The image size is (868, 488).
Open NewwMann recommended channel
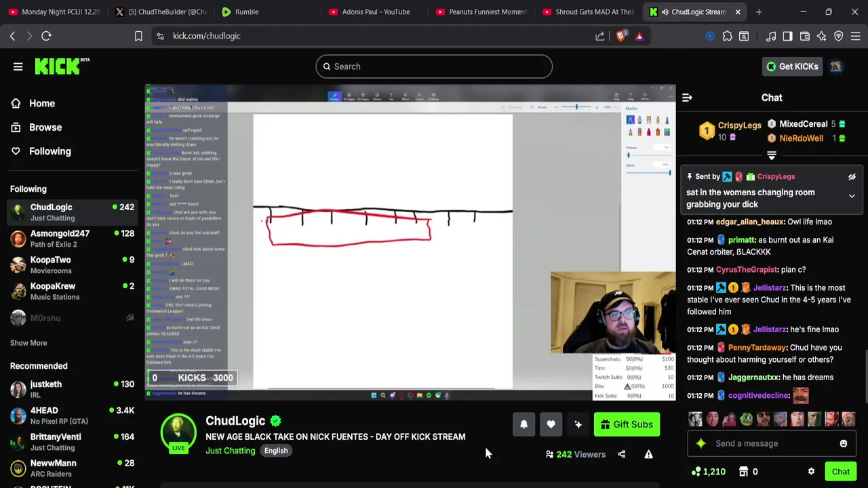tap(71, 468)
